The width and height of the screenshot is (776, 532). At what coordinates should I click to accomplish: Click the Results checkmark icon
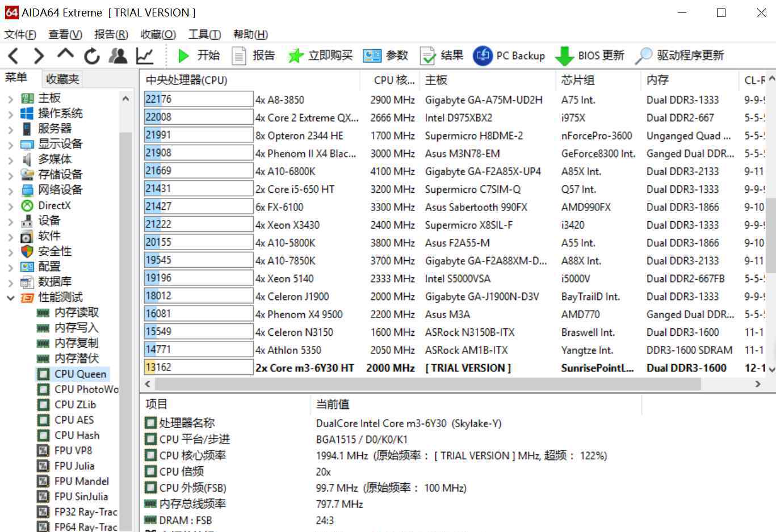click(x=427, y=56)
